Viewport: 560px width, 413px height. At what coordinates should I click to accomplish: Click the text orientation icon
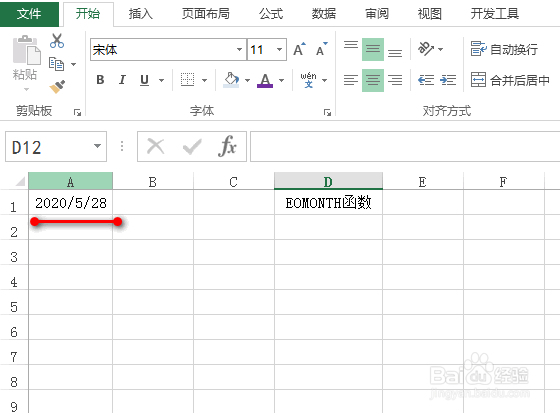pos(426,49)
